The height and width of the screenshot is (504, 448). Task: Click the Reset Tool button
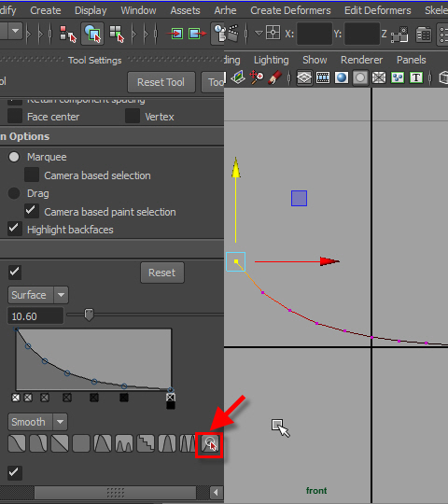click(x=161, y=82)
